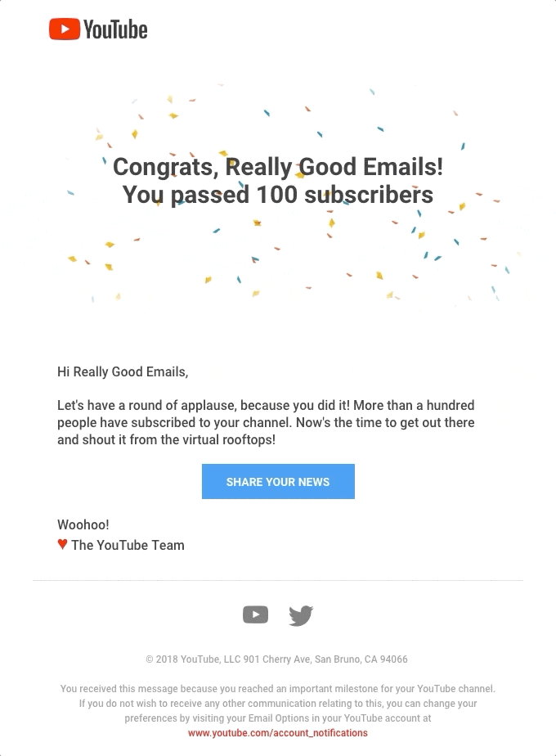This screenshot has height=756, width=556.
Task: Click the SHARE YOUR NEWS button
Action: click(x=278, y=481)
